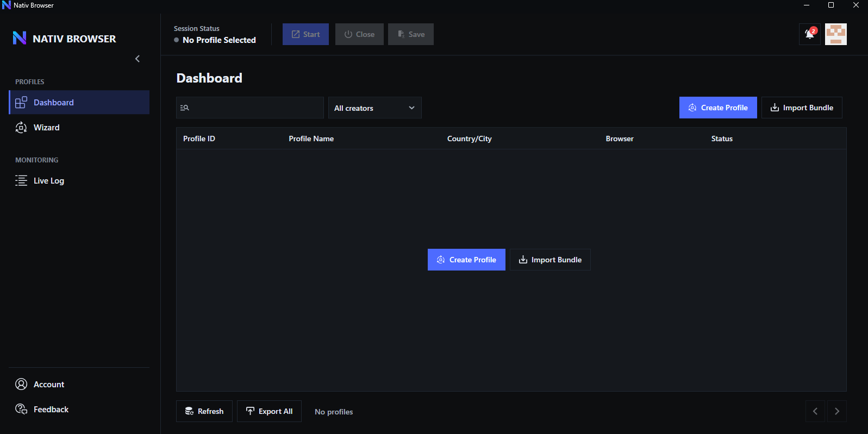Refresh the profile list
868x434 pixels.
204,411
